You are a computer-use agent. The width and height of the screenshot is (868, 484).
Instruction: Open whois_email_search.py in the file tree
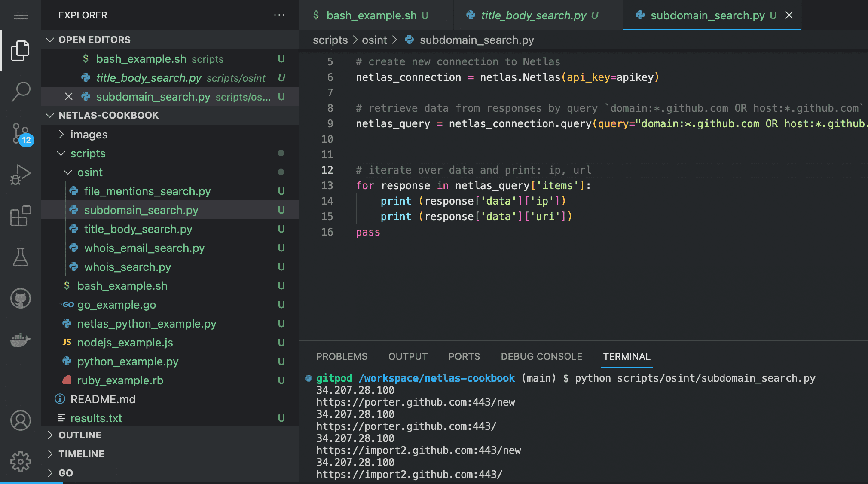[144, 248]
